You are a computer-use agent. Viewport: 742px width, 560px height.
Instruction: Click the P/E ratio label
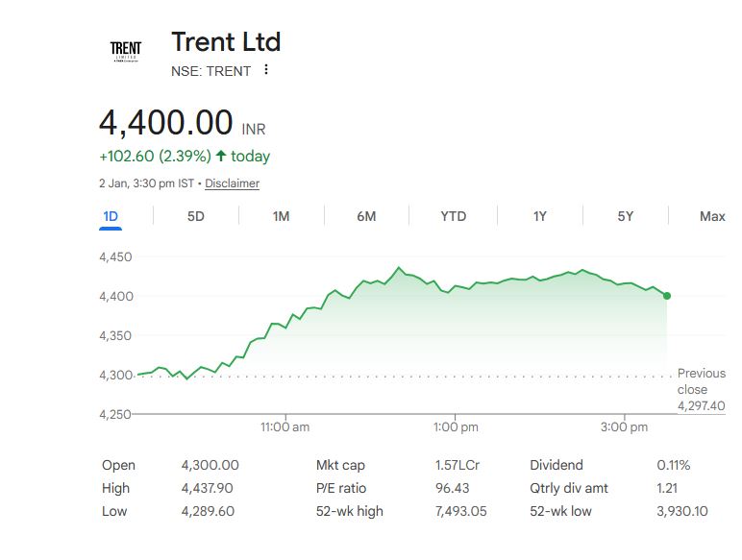point(341,488)
